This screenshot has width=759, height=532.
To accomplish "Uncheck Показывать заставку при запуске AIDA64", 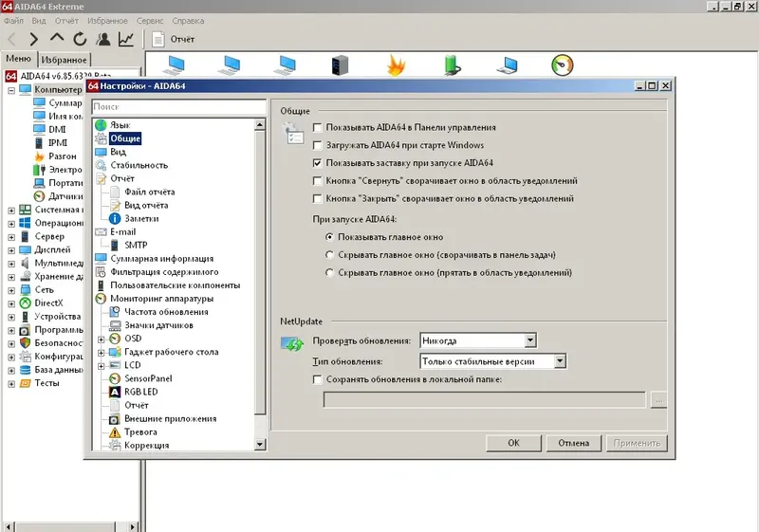I will click(x=317, y=163).
